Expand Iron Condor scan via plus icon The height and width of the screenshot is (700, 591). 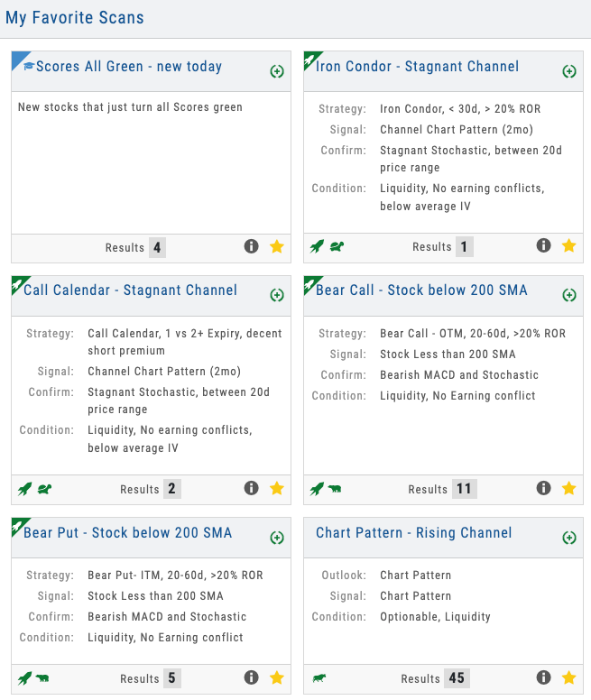[x=569, y=71]
